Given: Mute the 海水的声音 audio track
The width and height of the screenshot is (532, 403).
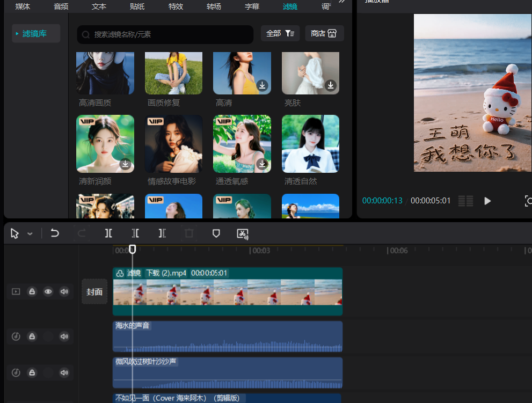Looking at the screenshot, I should click(x=64, y=336).
